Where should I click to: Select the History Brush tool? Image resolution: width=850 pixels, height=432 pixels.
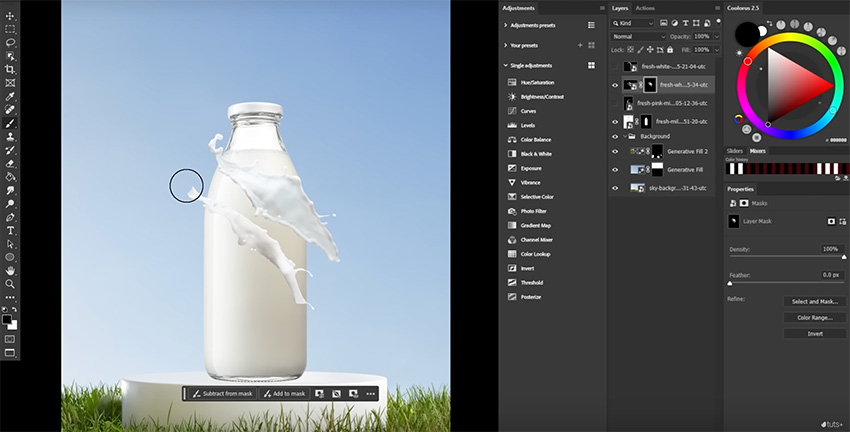coord(10,150)
